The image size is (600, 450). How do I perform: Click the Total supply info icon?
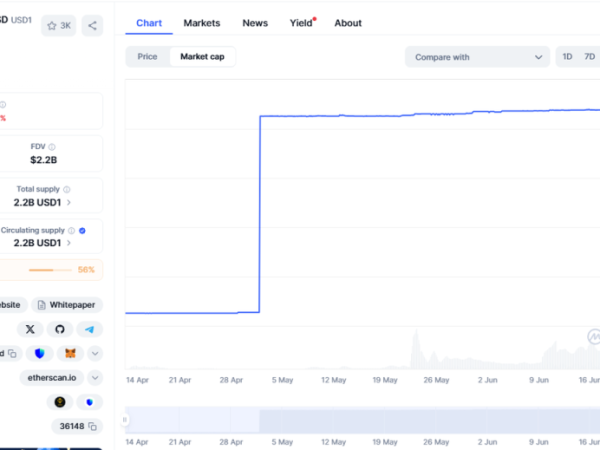67,189
